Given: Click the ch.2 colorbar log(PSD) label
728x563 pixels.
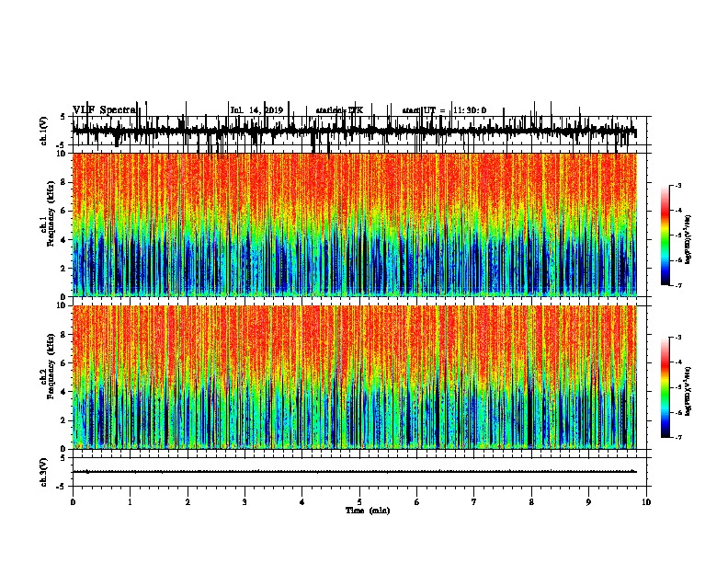Looking at the screenshot, I should pyautogui.click(x=688, y=392).
